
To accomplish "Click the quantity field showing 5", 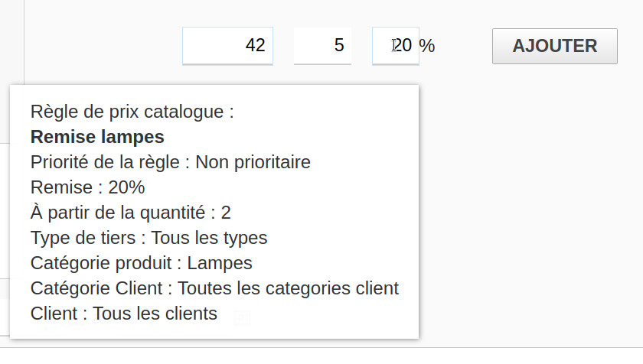I will [x=322, y=46].
